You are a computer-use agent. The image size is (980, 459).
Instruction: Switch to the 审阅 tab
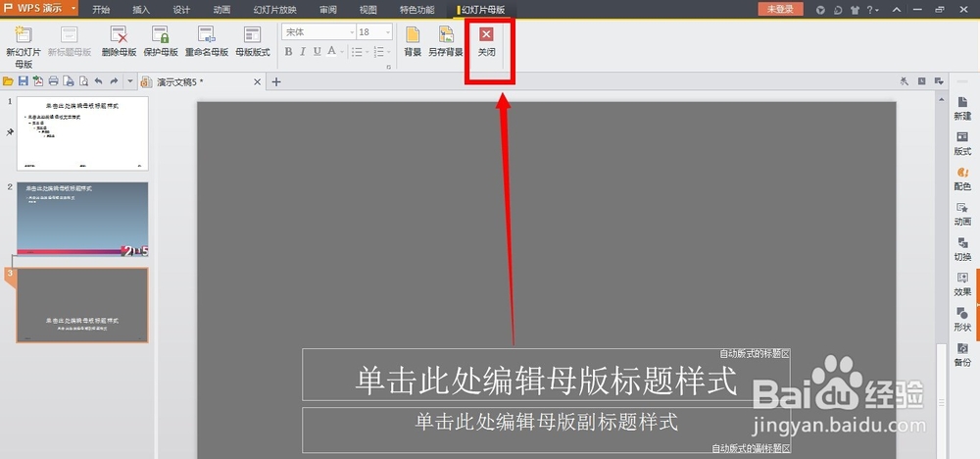click(x=327, y=10)
